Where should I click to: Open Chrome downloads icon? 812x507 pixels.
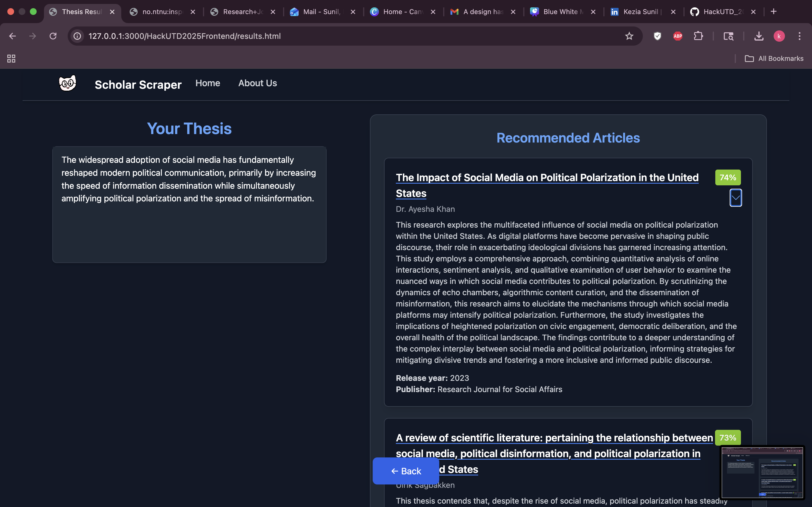[x=759, y=36]
